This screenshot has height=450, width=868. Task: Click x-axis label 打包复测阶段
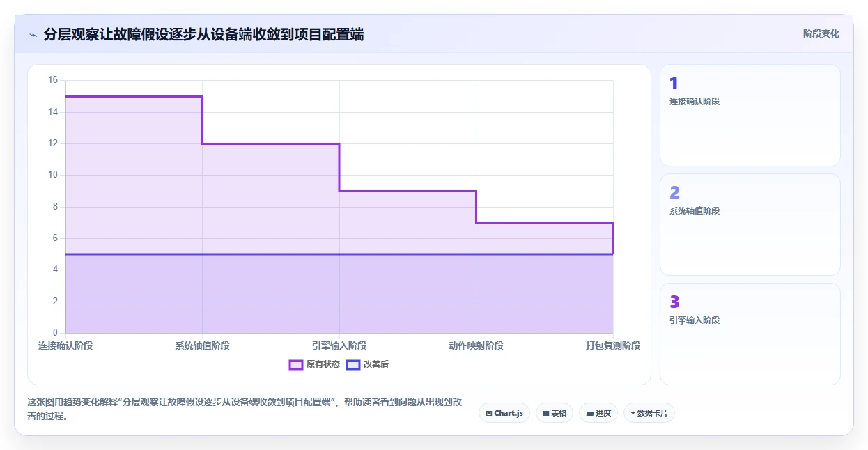click(x=613, y=346)
